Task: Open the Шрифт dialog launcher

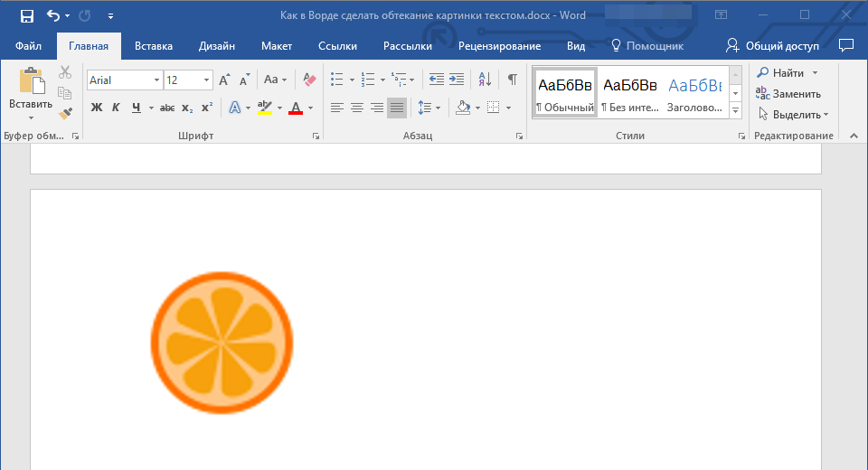Action: coord(316,136)
